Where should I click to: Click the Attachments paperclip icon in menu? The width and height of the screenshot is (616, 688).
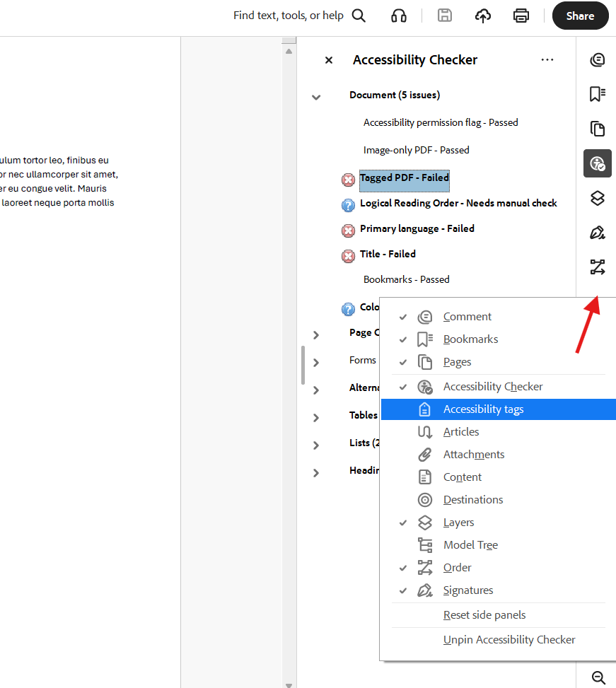pyautogui.click(x=424, y=455)
